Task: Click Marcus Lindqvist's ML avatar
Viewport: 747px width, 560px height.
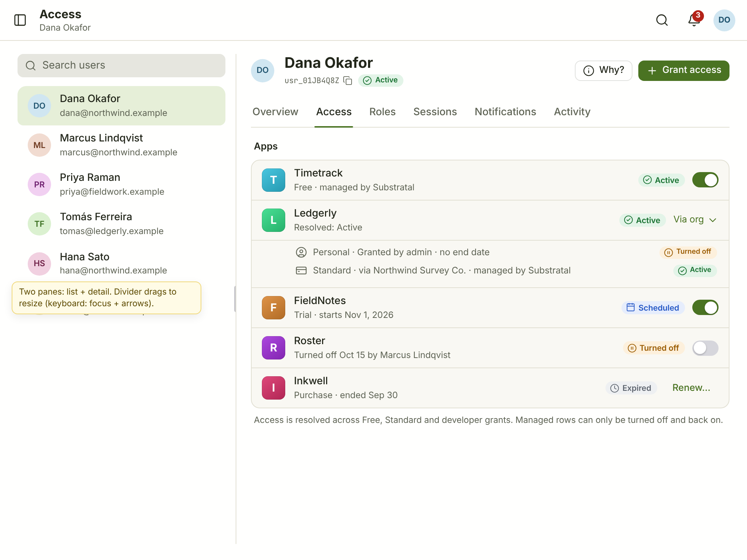Action: tap(39, 145)
